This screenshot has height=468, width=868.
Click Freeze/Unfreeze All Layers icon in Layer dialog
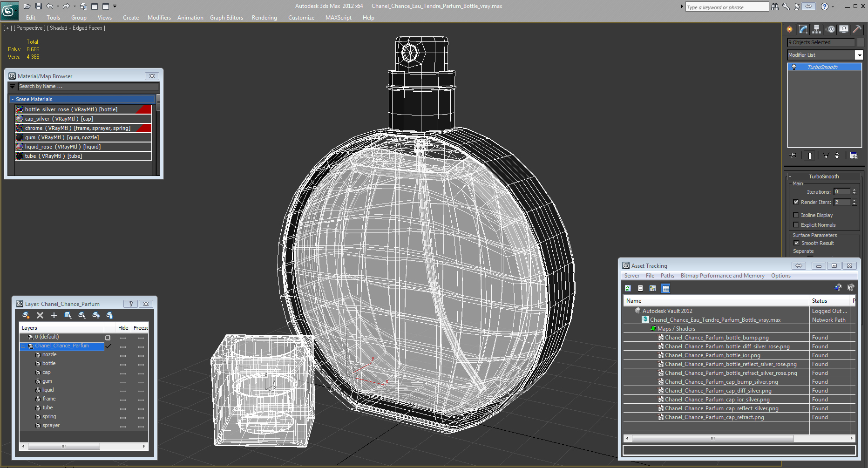tap(110, 315)
